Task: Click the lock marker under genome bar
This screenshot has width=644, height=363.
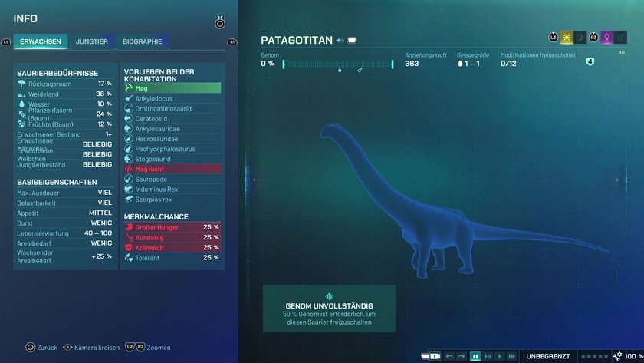Action: [x=340, y=70]
